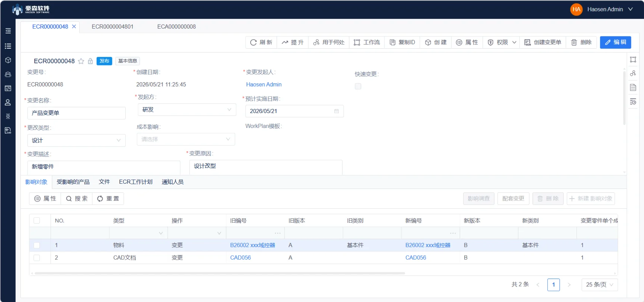
Task: Toggle the select-all checkbox in table header
Action: tap(37, 221)
